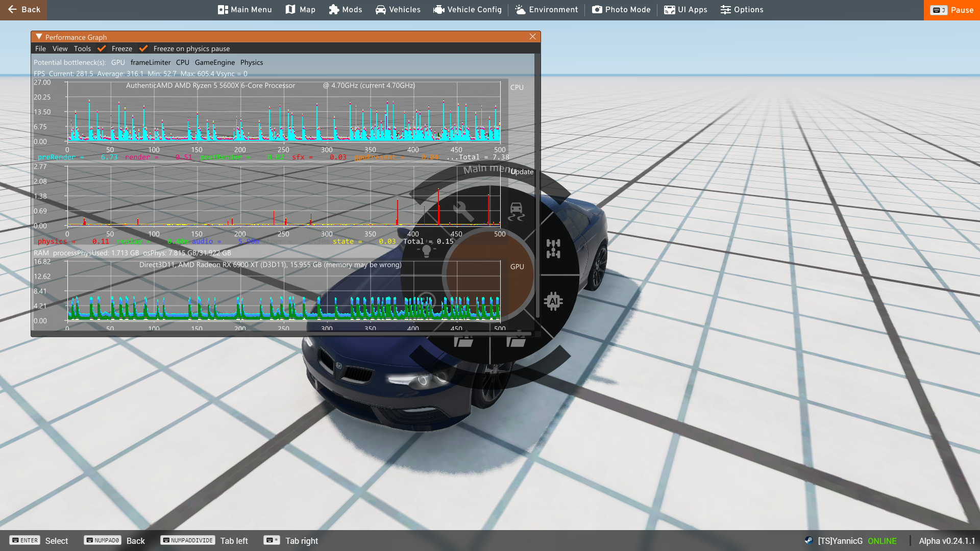
Task: Select the skidding car icon in radial menu
Action: pyautogui.click(x=516, y=211)
